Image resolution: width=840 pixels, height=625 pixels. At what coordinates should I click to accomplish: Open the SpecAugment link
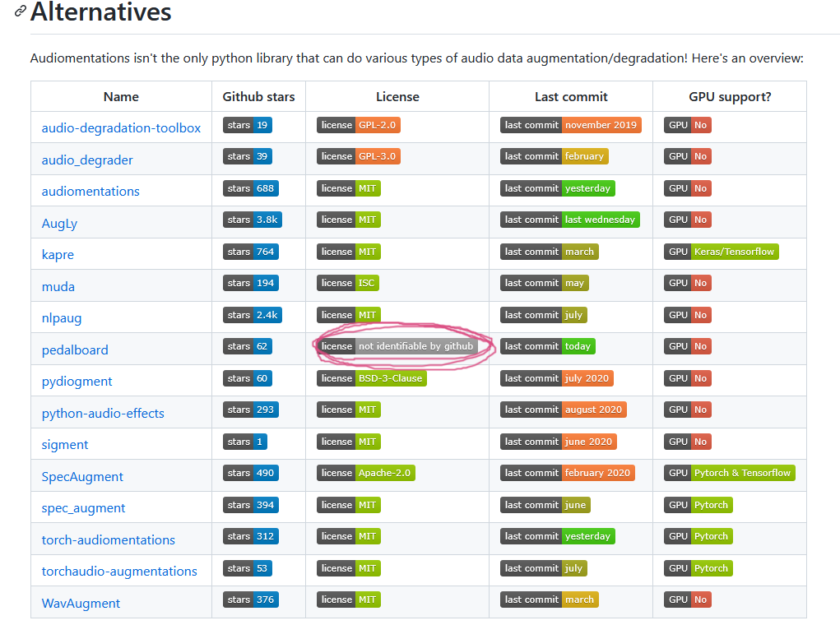[82, 477]
